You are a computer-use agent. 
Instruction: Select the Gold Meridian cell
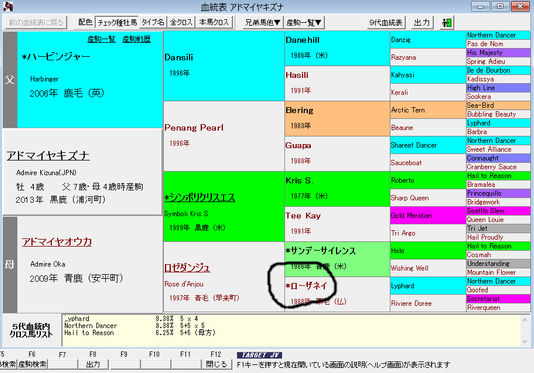tap(428, 215)
